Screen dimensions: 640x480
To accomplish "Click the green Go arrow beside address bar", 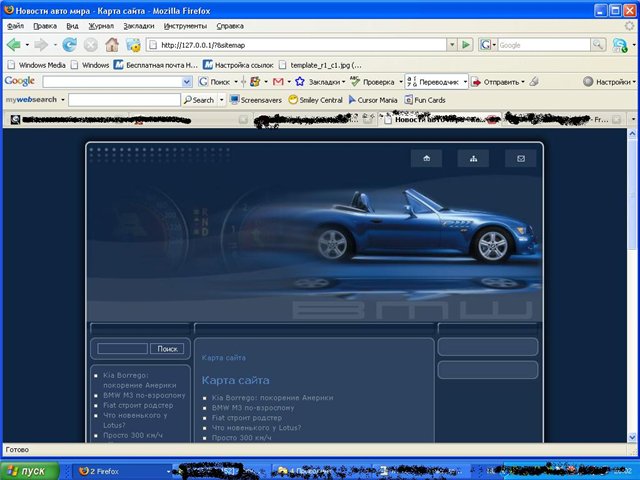I will click(466, 45).
